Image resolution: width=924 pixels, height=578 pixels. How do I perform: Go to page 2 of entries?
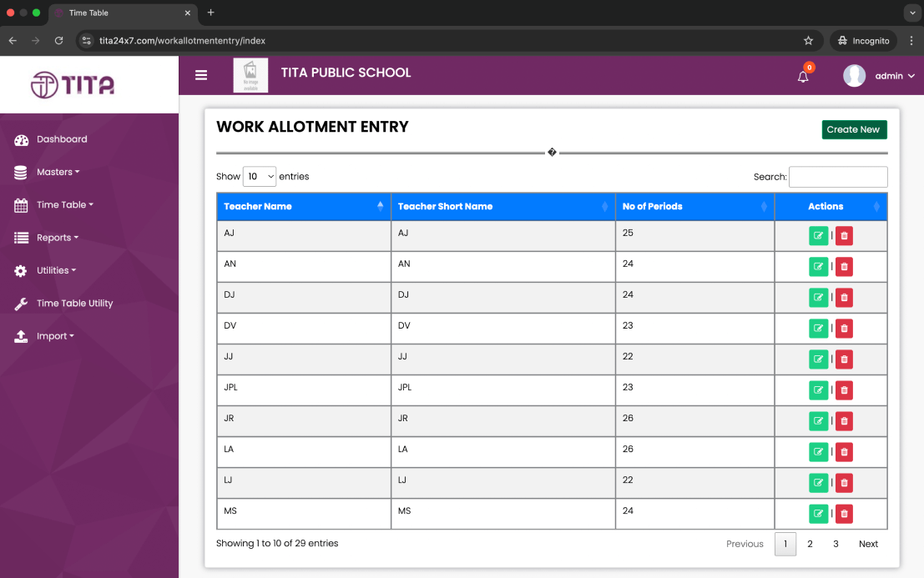[810, 544]
